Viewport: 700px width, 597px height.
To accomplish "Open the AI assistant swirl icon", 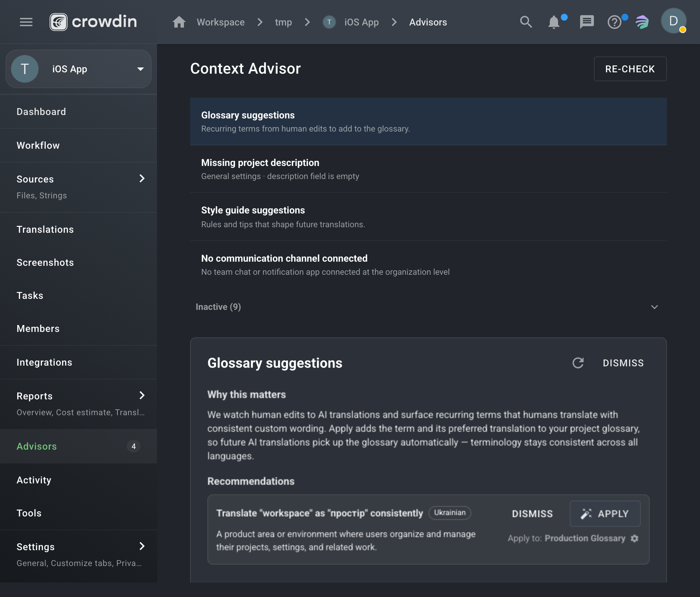I will pyautogui.click(x=642, y=22).
